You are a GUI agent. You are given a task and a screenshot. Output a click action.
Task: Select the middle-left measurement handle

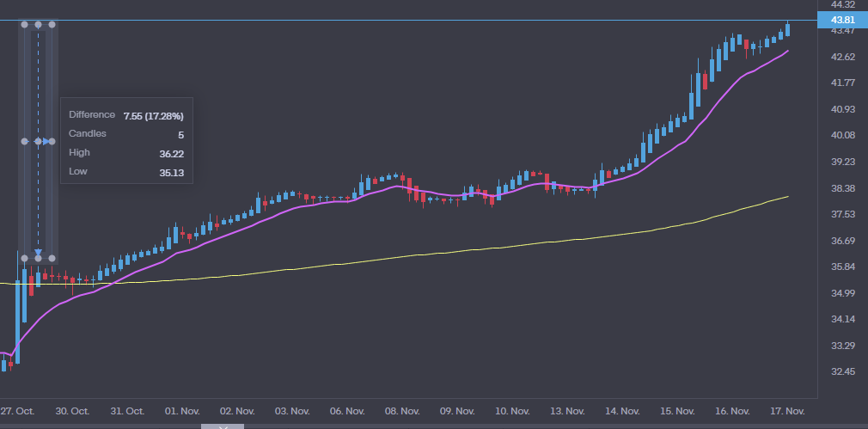(24, 141)
